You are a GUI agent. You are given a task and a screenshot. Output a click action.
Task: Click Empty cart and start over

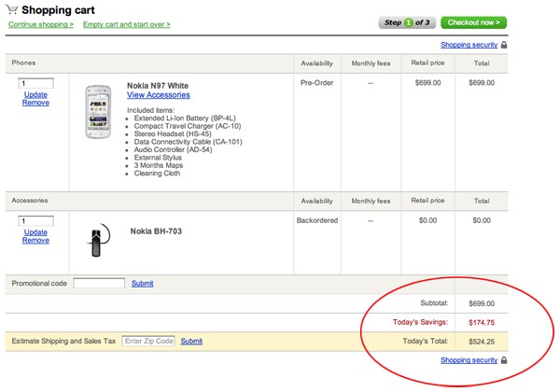point(127,23)
